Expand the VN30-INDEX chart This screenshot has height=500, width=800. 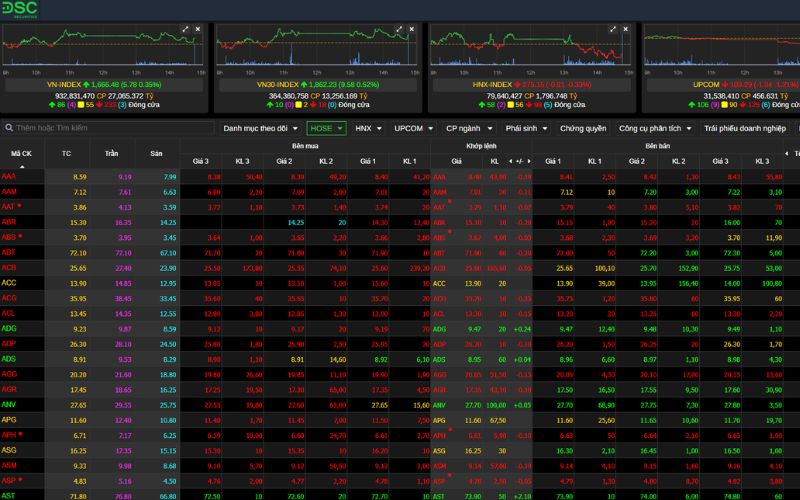pyautogui.click(x=398, y=30)
